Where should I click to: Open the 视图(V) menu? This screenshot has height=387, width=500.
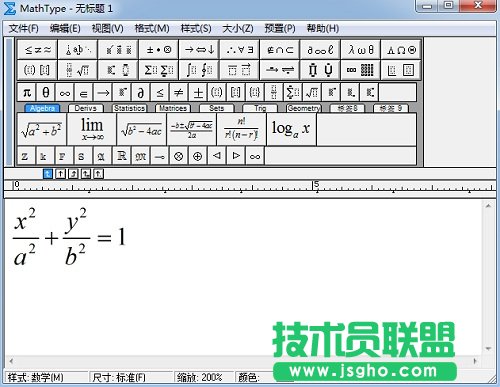tap(107, 28)
